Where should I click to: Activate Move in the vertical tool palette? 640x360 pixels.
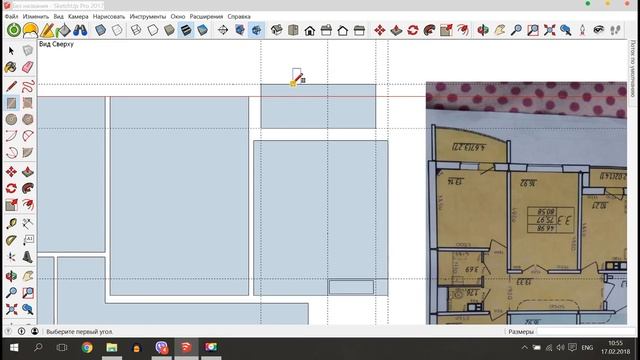[x=11, y=172]
